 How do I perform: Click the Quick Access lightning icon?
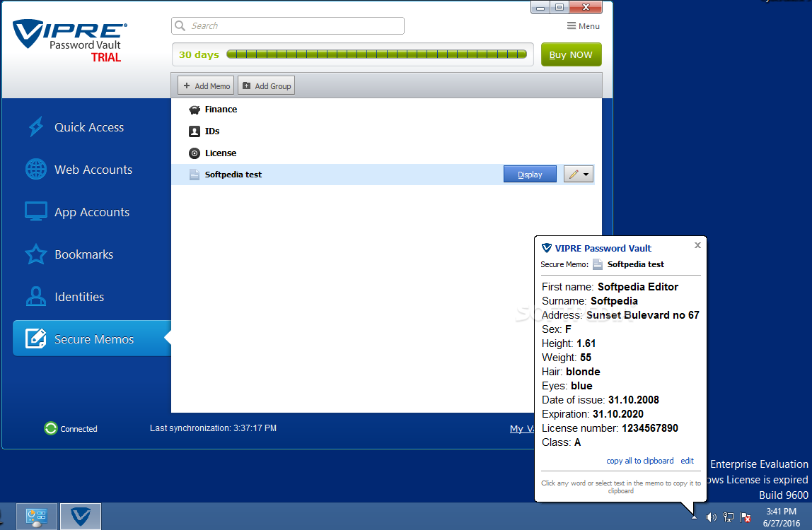(36, 126)
